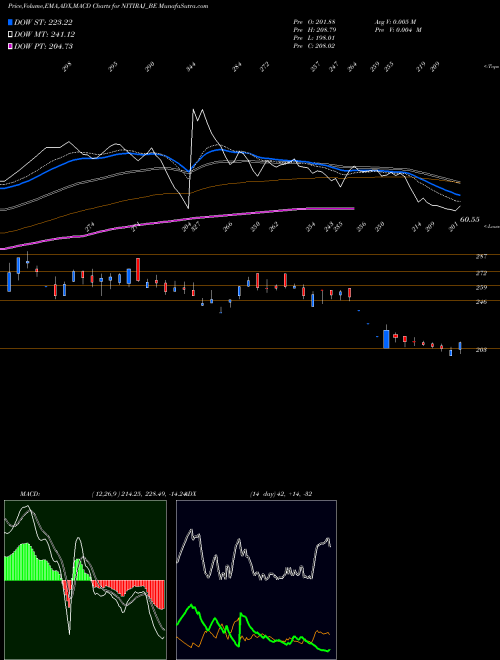The image size is (500, 660).
Task: Click the ADX '(14 day) 42, +14, -32' text
Action: (x=281, y=494)
